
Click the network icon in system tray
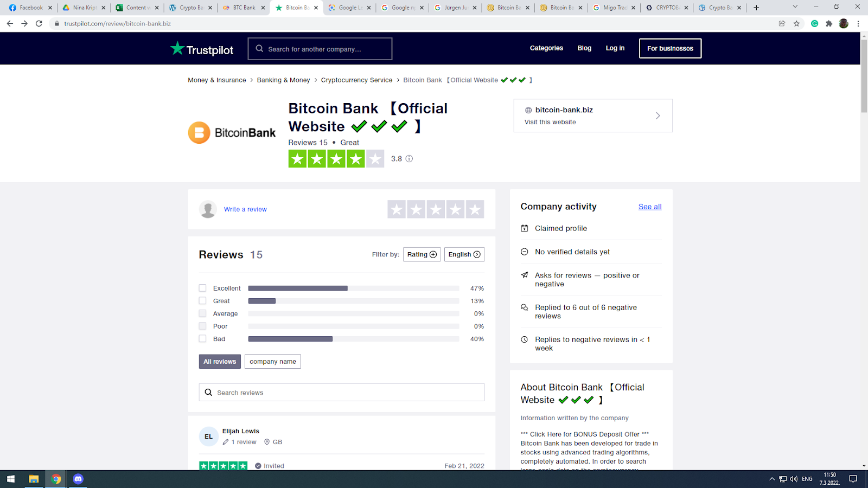click(783, 479)
